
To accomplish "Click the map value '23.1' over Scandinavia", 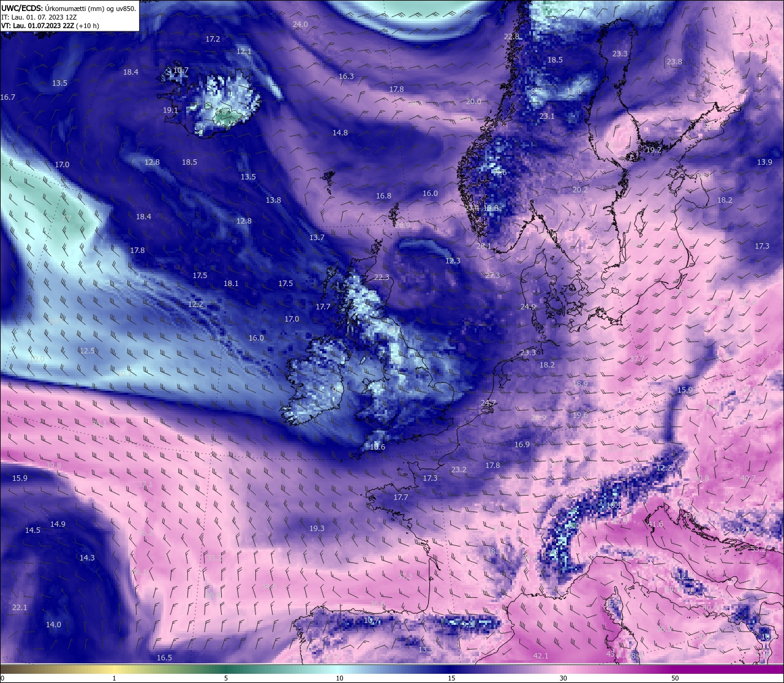I will [x=547, y=116].
